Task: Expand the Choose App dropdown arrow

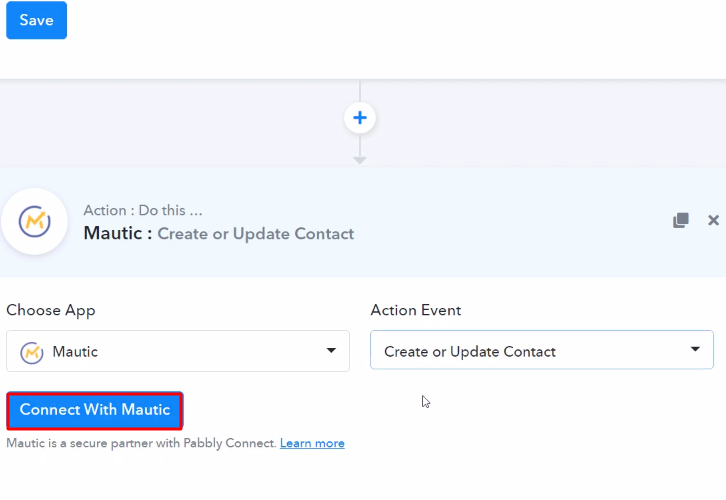Action: [x=331, y=351]
